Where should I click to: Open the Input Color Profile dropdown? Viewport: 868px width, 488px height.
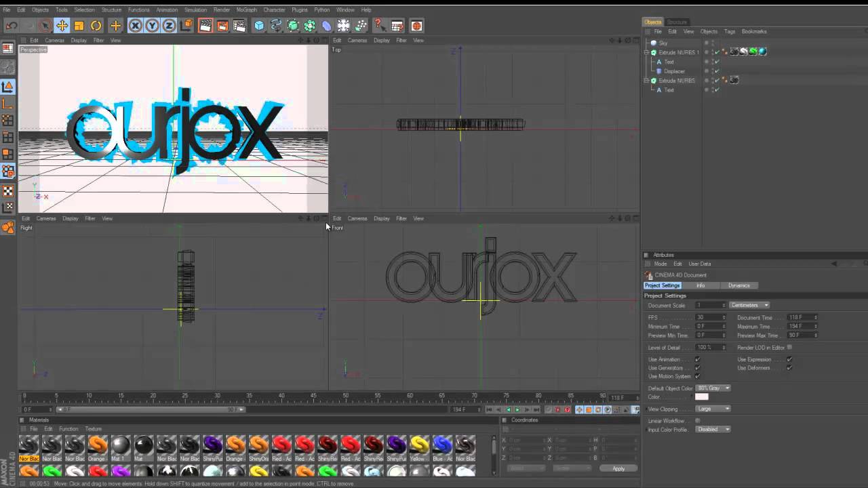coord(713,429)
